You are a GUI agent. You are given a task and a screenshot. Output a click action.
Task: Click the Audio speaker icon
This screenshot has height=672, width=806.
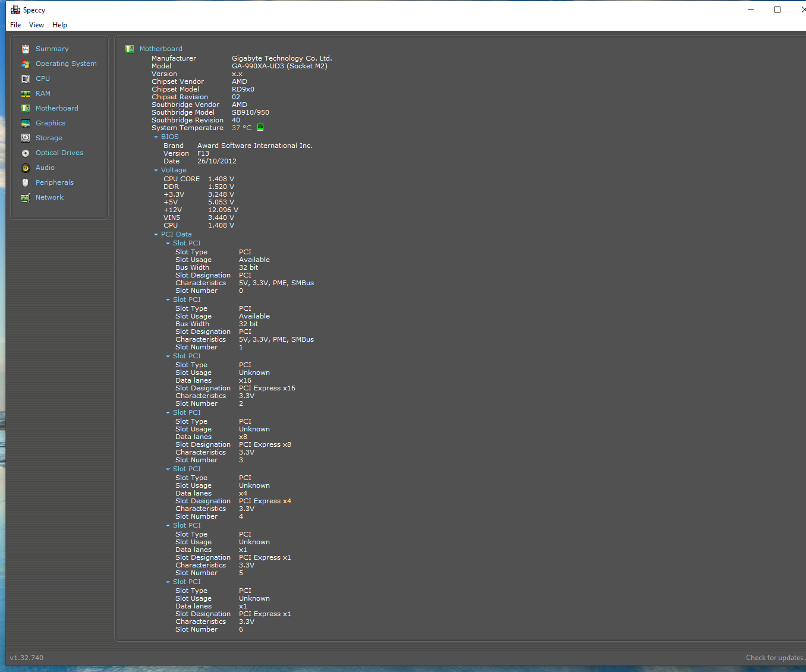point(26,168)
